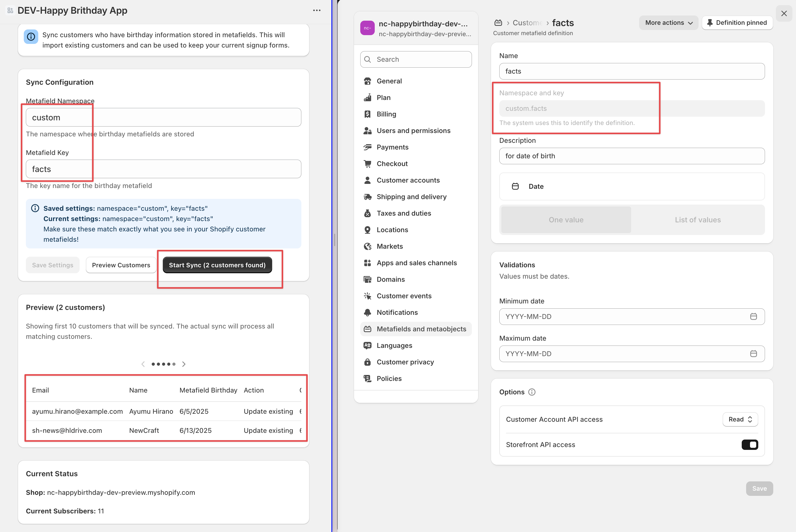Screen dimensions: 796x532
Task: Select the List of values option
Action: 698,220
